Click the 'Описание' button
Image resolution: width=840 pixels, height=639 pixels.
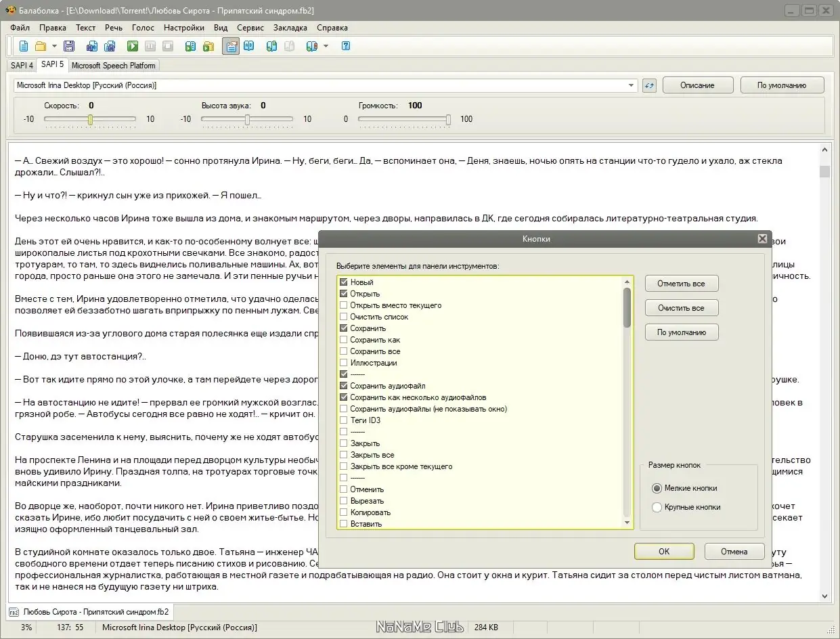(697, 85)
